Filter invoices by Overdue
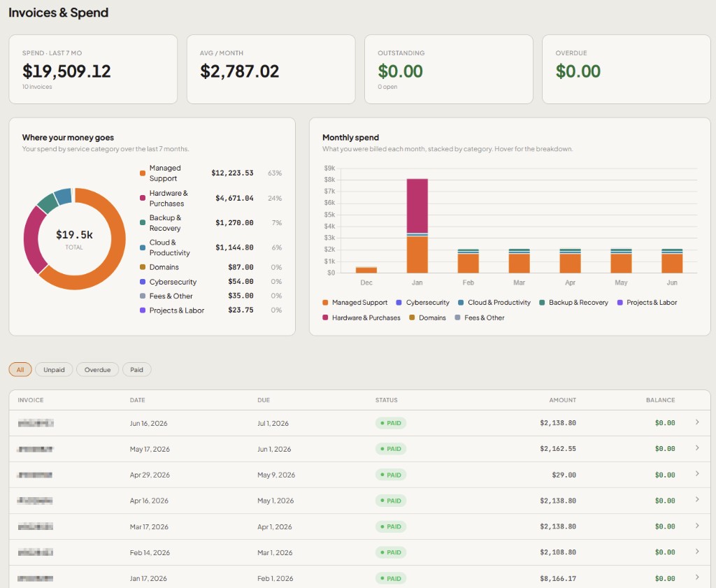This screenshot has width=716, height=588. 97,369
